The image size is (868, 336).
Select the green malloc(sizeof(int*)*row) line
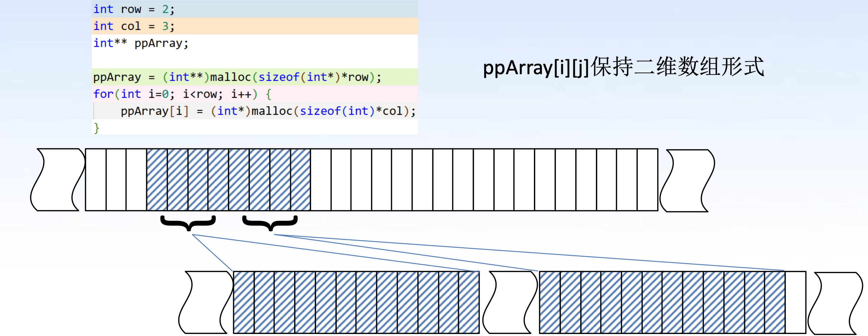click(x=237, y=77)
